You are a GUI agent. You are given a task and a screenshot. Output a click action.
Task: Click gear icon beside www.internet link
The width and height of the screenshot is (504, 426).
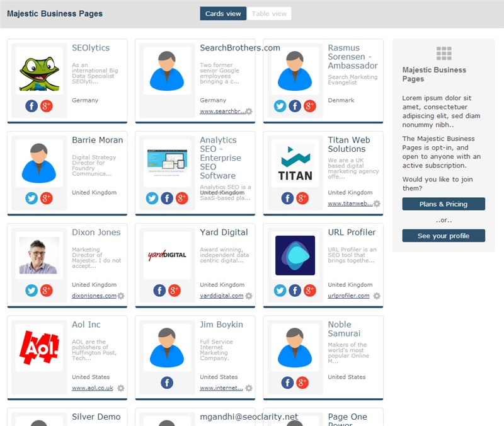click(x=249, y=388)
